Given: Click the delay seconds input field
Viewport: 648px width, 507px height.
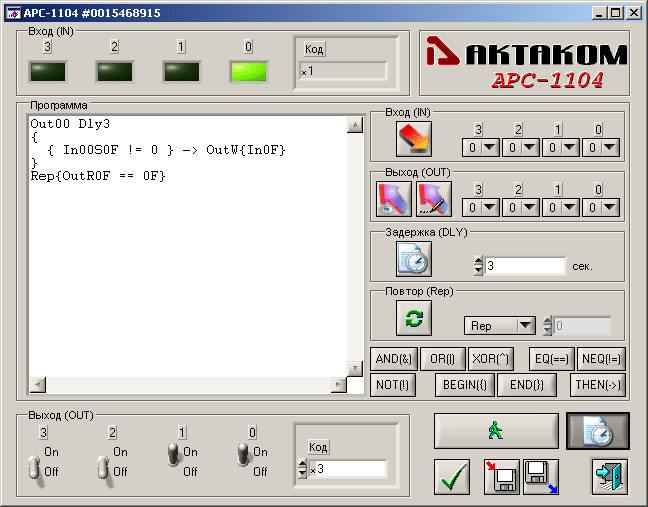Looking at the screenshot, I should pyautogui.click(x=526, y=266).
